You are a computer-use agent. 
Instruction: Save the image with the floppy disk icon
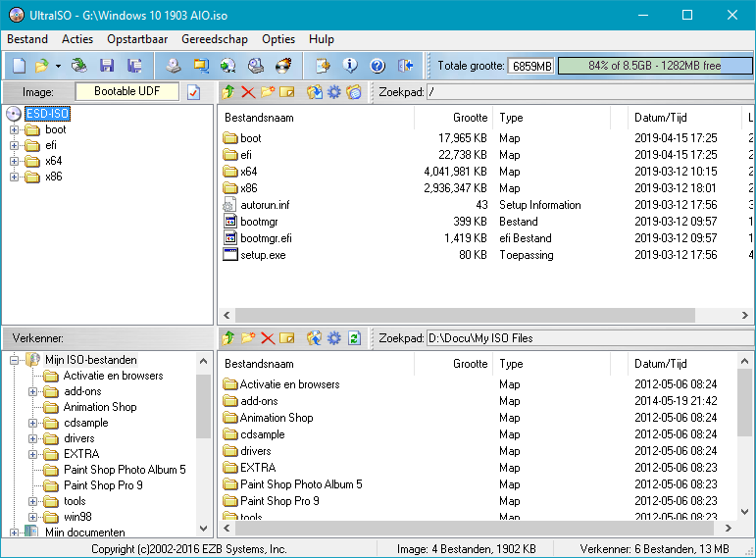(x=107, y=66)
